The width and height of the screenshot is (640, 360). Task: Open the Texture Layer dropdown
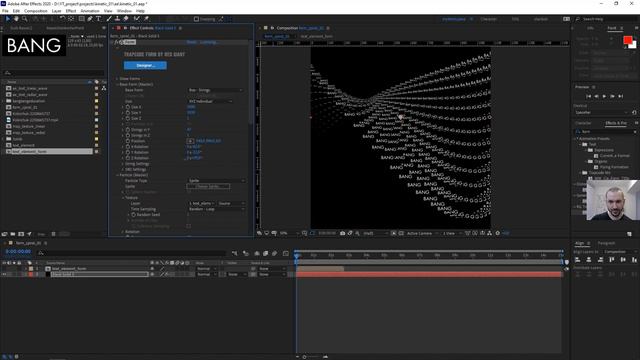point(202,203)
